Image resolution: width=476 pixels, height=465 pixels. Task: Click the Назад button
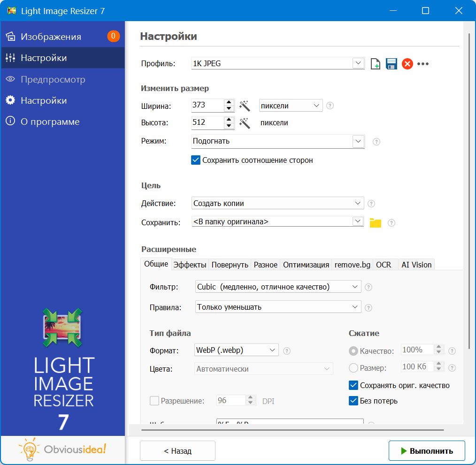177,450
